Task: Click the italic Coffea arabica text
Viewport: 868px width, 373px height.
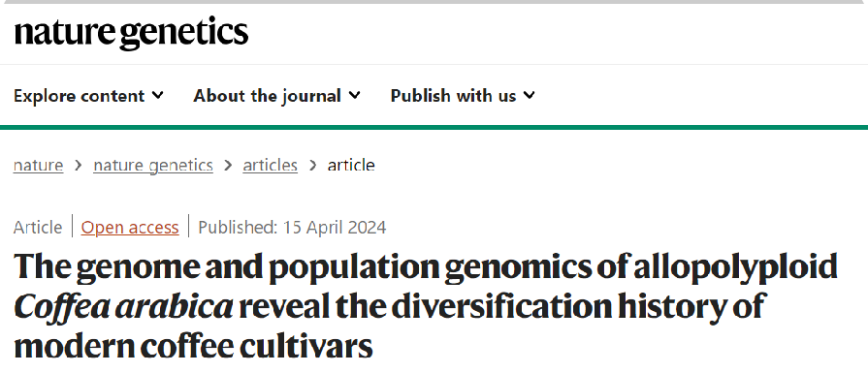Action: pyautogui.click(x=123, y=307)
